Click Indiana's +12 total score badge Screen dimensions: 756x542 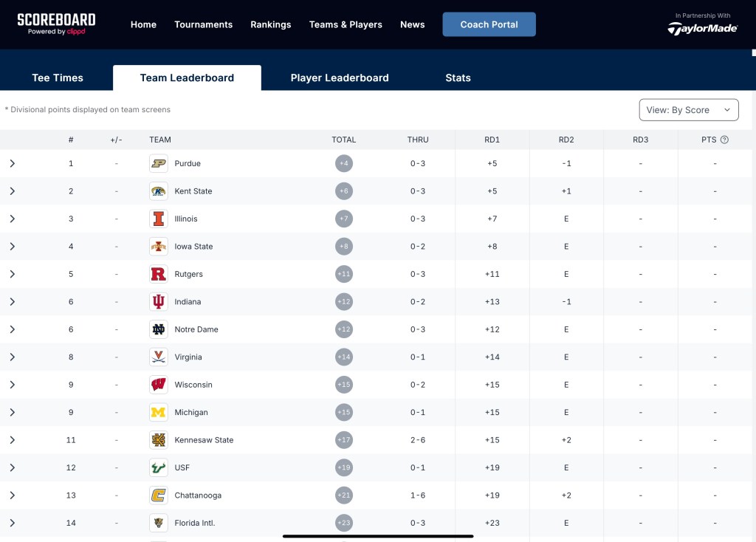click(x=344, y=302)
